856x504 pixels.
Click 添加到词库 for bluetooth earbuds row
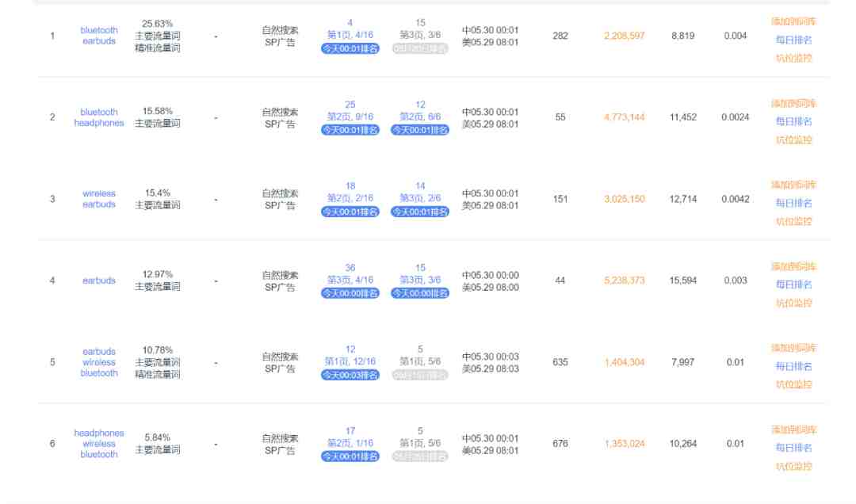pos(793,21)
